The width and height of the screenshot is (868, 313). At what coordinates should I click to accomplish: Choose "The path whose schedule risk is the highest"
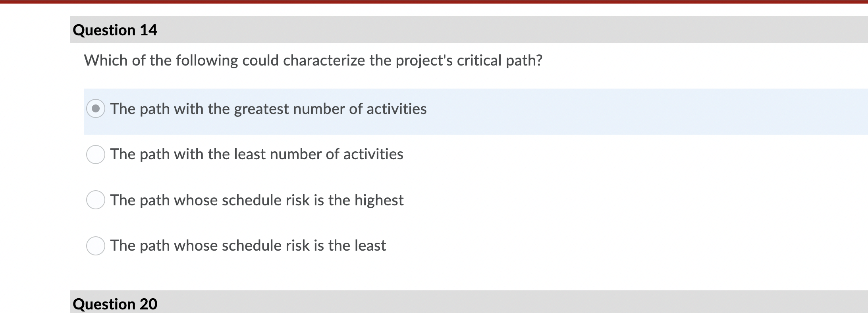[x=95, y=200]
